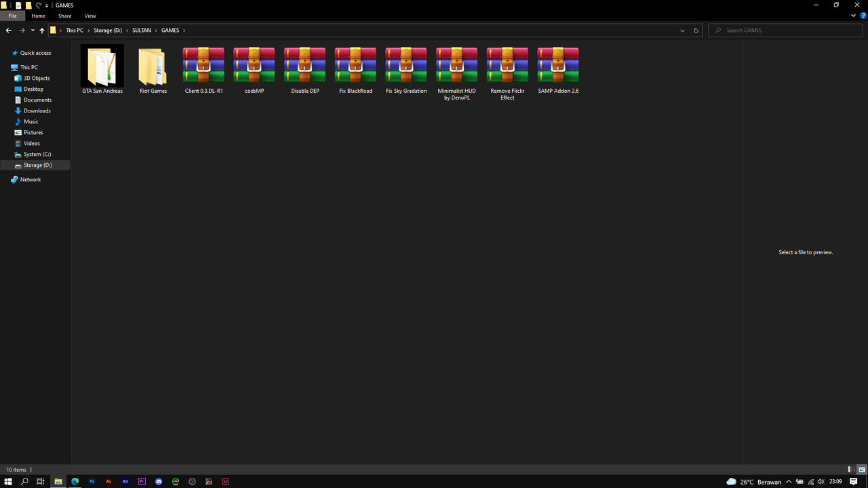Viewport: 868px width, 488px height.
Task: Open Documents in navigation pane
Action: pyautogui.click(x=37, y=100)
